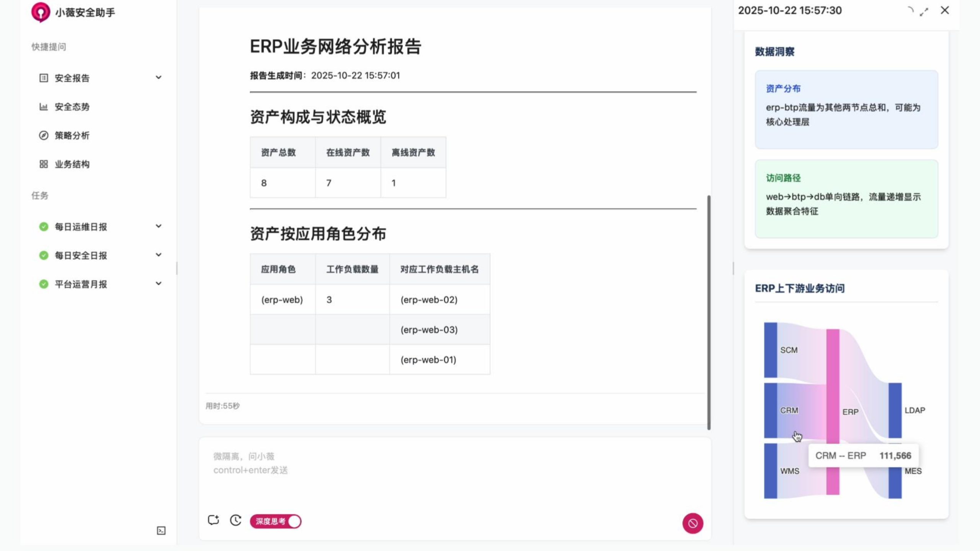Click the expand panel arrows icon

pyautogui.click(x=924, y=11)
